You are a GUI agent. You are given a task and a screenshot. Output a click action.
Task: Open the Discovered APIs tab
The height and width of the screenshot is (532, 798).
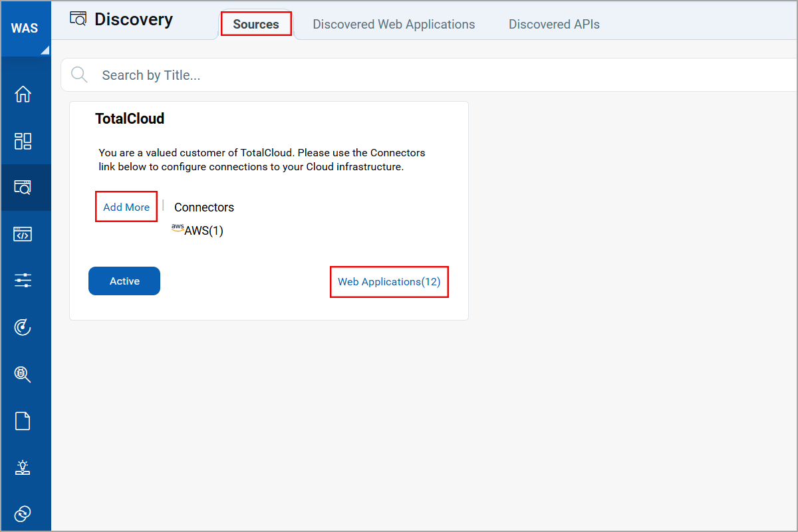554,25
